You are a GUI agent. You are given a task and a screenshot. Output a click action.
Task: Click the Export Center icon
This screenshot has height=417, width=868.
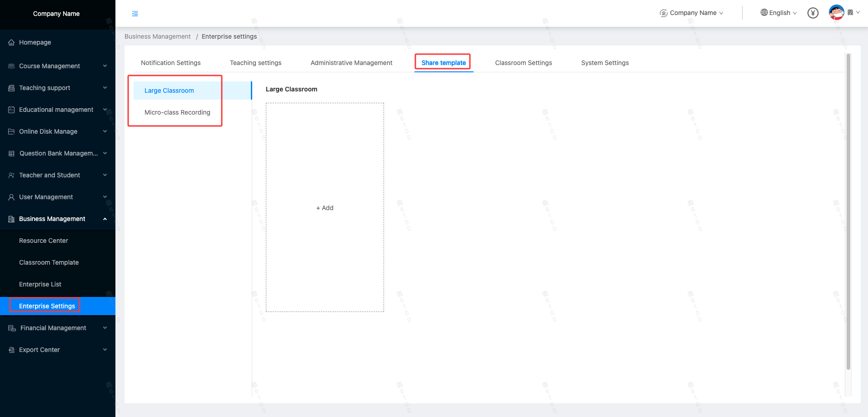pos(11,350)
